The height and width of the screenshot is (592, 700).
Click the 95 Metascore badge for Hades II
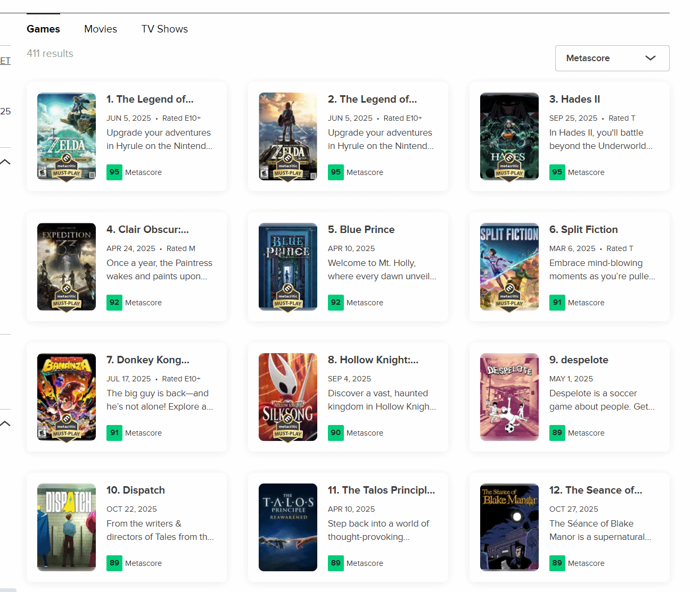coord(557,172)
